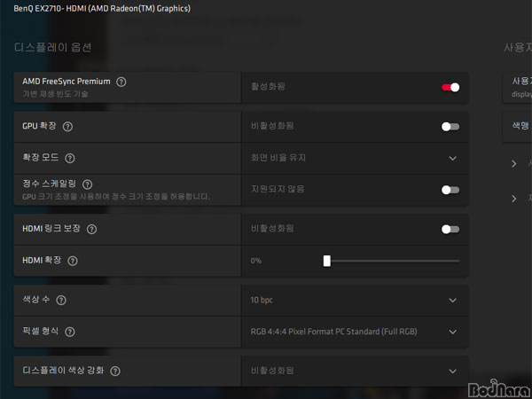Expand the lower chevron in the right panel
This screenshot has width=532, height=399.
pyautogui.click(x=514, y=199)
